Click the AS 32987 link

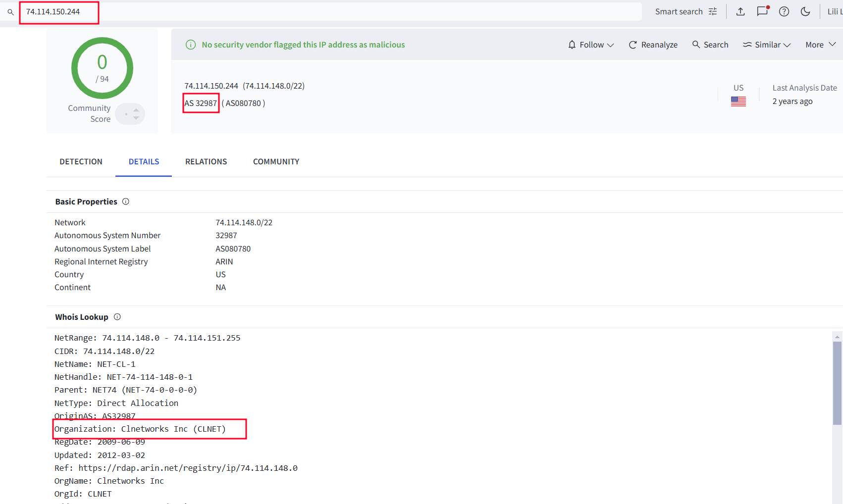(x=201, y=103)
